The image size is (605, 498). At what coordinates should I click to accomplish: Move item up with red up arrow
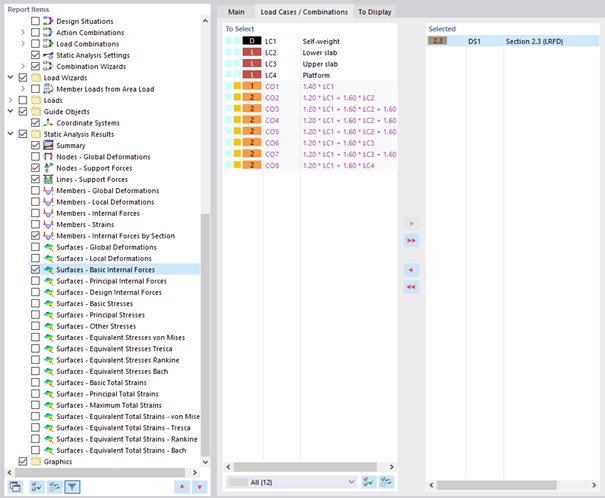pos(182,487)
